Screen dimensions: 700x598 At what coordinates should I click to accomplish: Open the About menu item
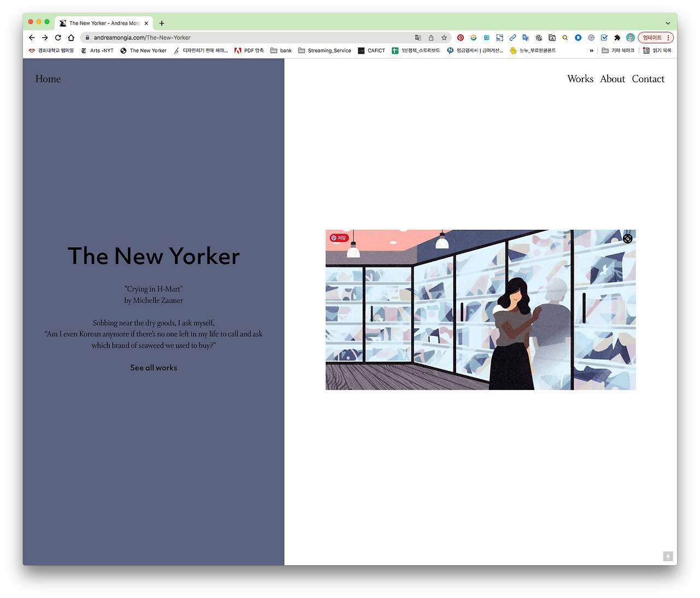coord(612,79)
